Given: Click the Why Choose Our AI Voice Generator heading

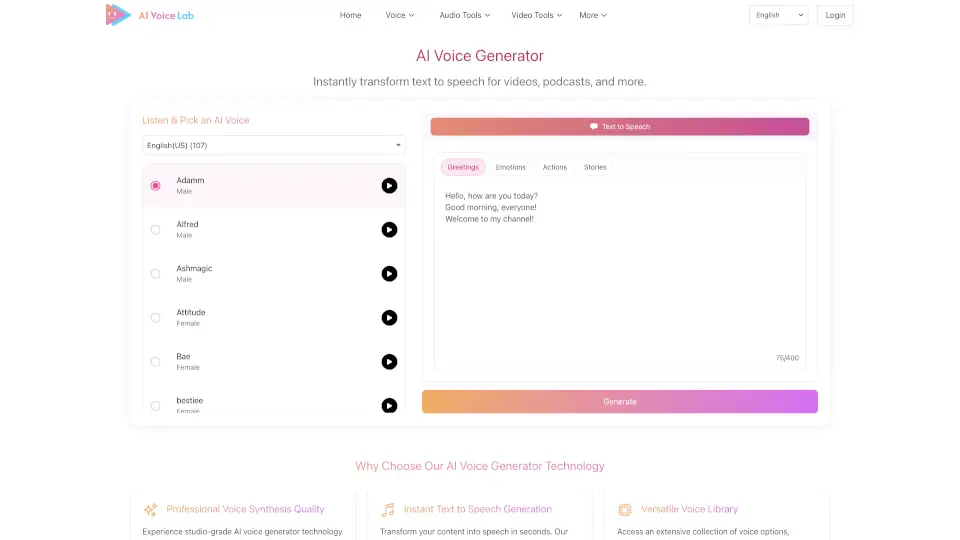Looking at the screenshot, I should [479, 466].
